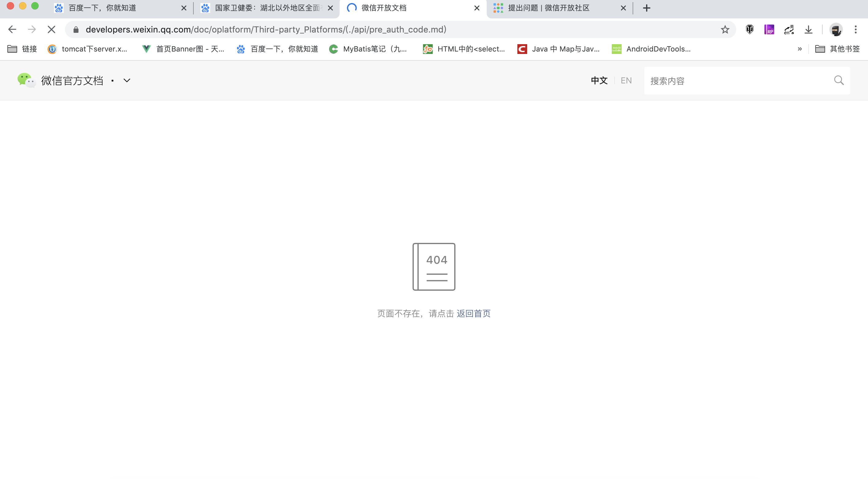Open the downloads arrow icon in the toolbar
The image size is (868, 479).
[x=808, y=30]
